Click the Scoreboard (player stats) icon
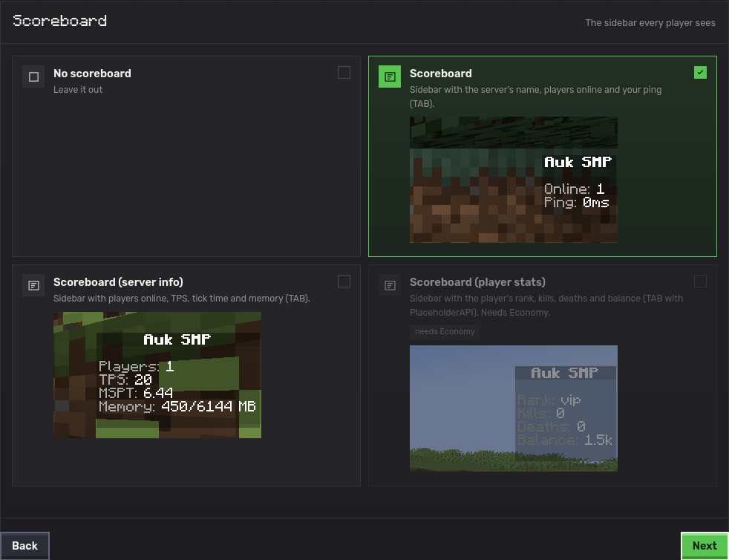The height and width of the screenshot is (560, 729). point(390,286)
